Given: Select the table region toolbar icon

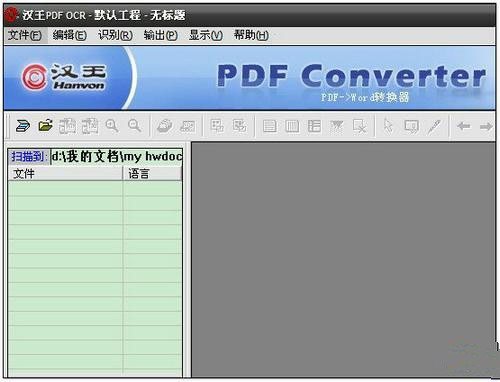Looking at the screenshot, I should pos(314,126).
